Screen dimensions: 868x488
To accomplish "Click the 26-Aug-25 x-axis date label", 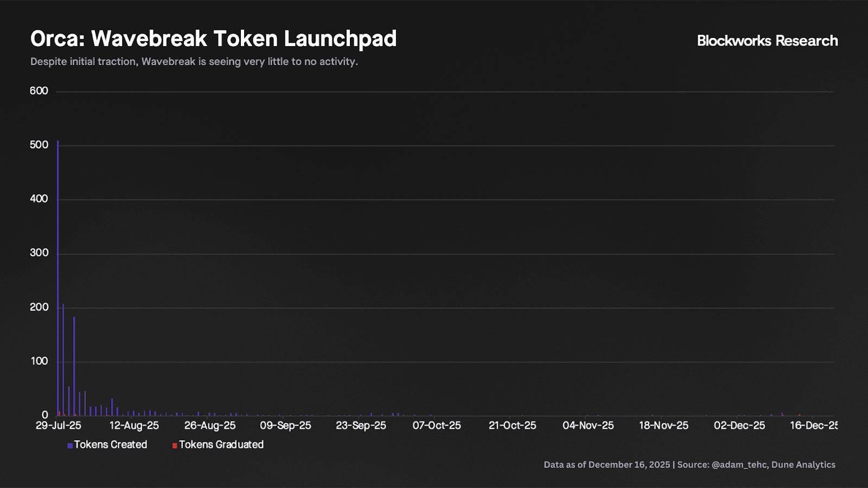I will pyautogui.click(x=210, y=426).
